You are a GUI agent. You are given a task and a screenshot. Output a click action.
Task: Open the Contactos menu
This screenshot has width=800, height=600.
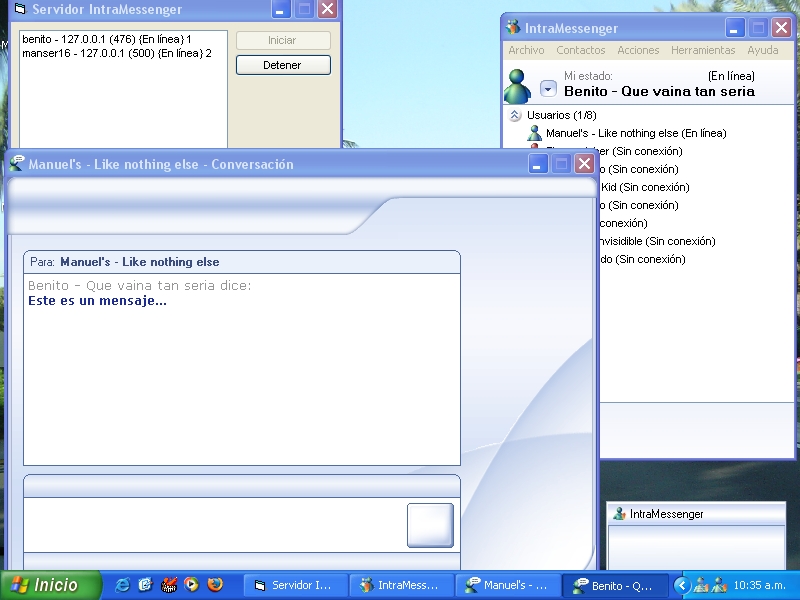point(581,50)
